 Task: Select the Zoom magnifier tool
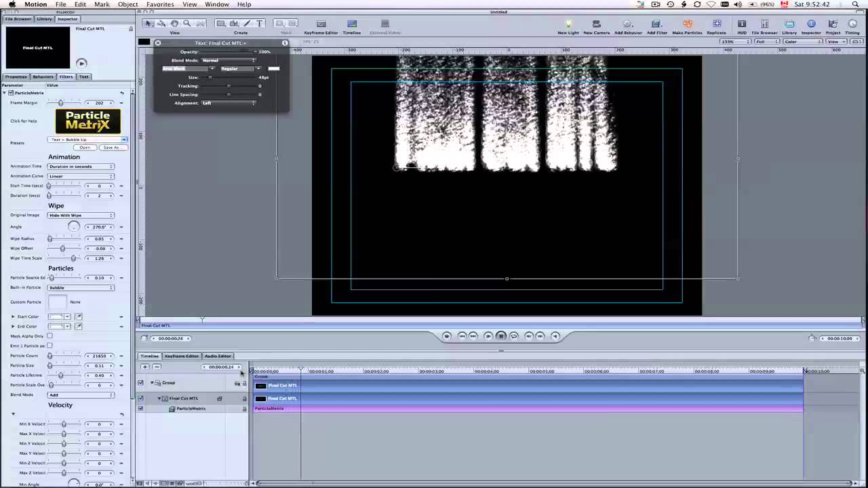tap(186, 23)
